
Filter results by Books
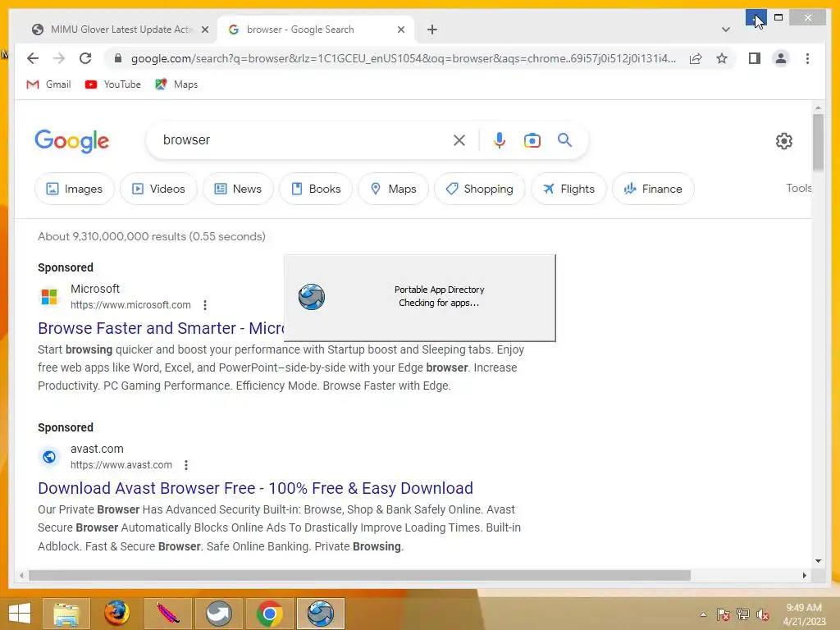(x=316, y=189)
